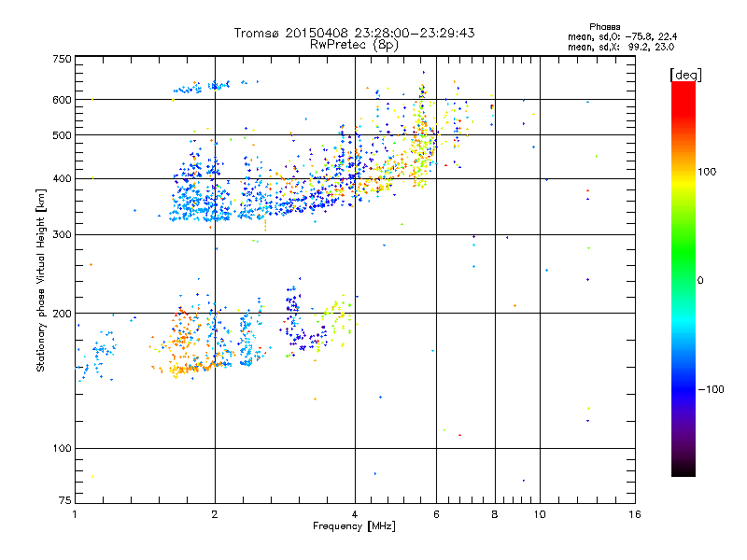Click the y-axis '750' tick label

click(x=62, y=59)
